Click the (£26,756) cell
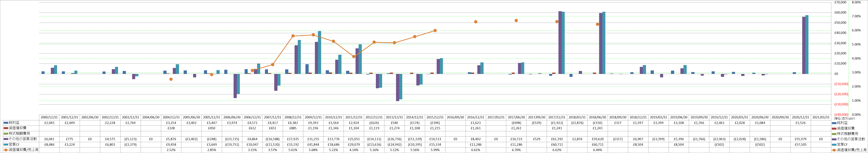The height and width of the screenshot is (153, 868). click(394, 139)
